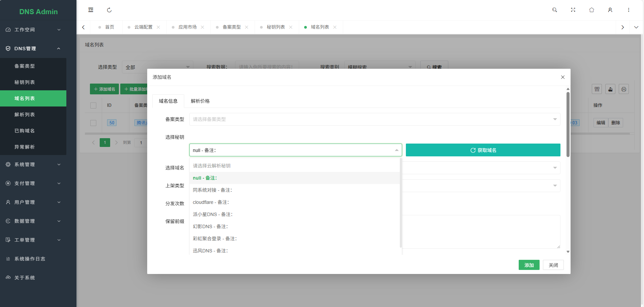Open the search icon in header
The image size is (644, 307).
(554, 10)
